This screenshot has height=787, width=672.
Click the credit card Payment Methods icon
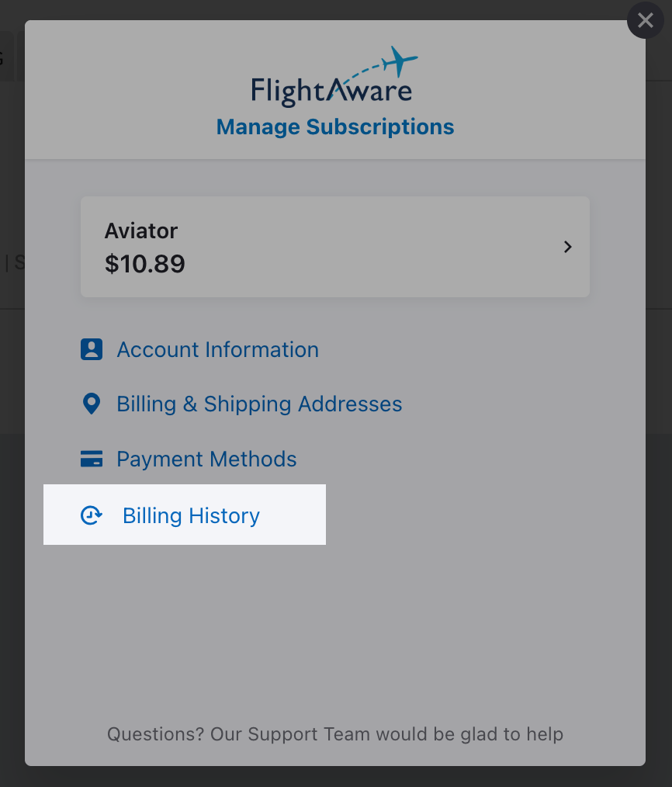click(x=92, y=458)
